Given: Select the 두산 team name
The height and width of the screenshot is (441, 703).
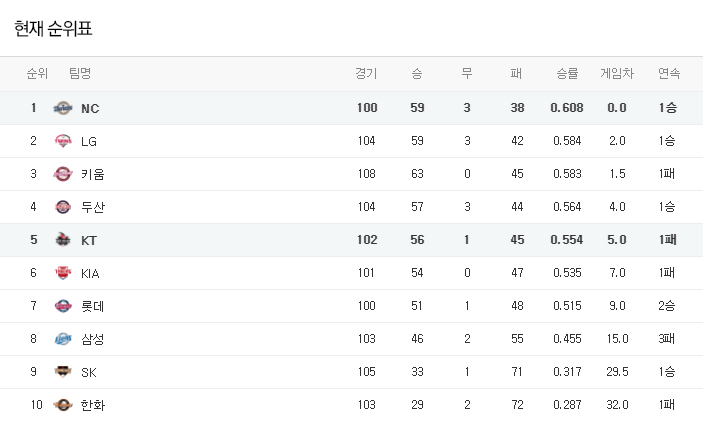Looking at the screenshot, I should (x=92, y=207).
